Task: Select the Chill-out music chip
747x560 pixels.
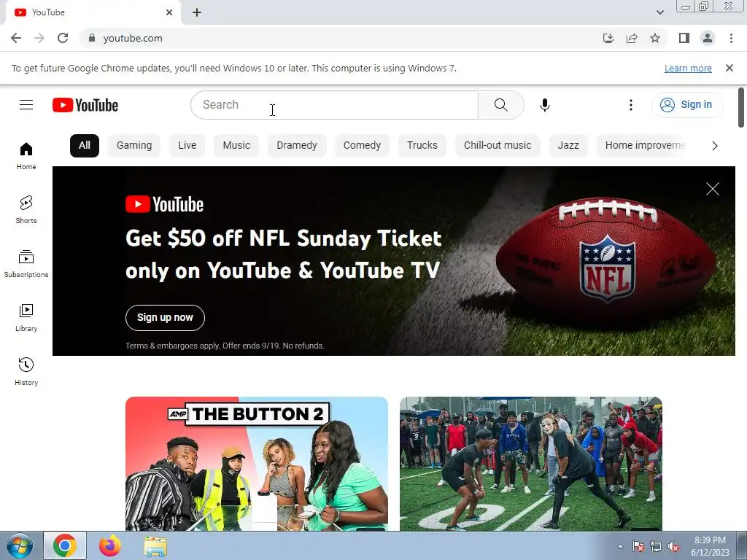Action: point(498,146)
